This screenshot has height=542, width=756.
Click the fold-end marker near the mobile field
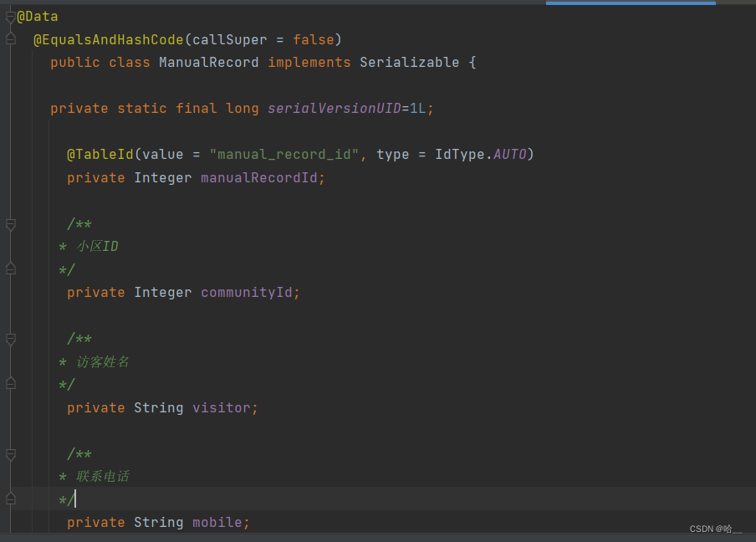click(x=10, y=499)
